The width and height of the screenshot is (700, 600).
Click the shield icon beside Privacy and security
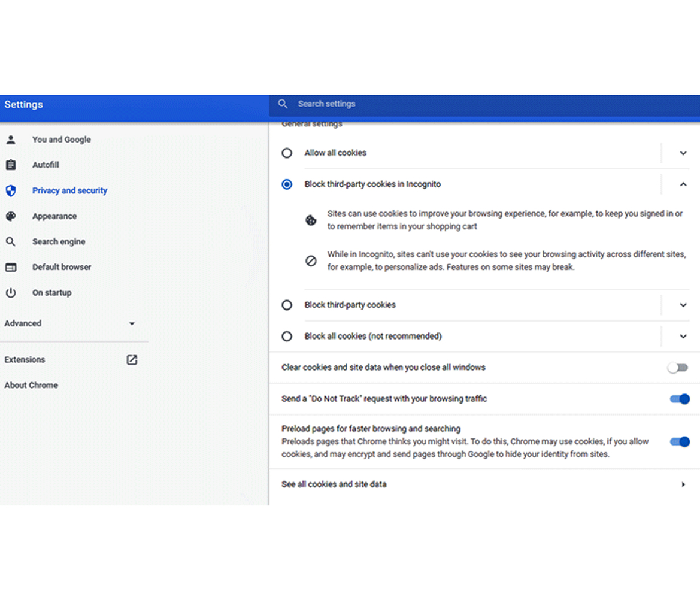(11, 190)
